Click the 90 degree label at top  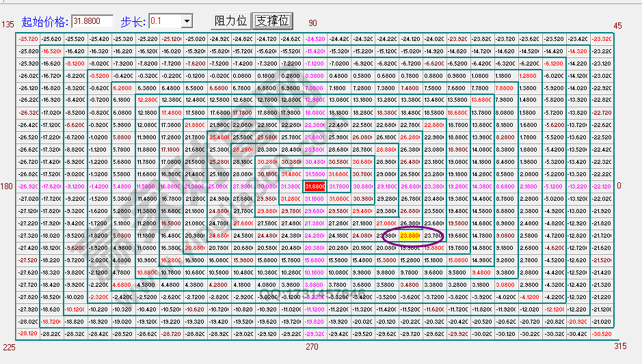point(312,24)
